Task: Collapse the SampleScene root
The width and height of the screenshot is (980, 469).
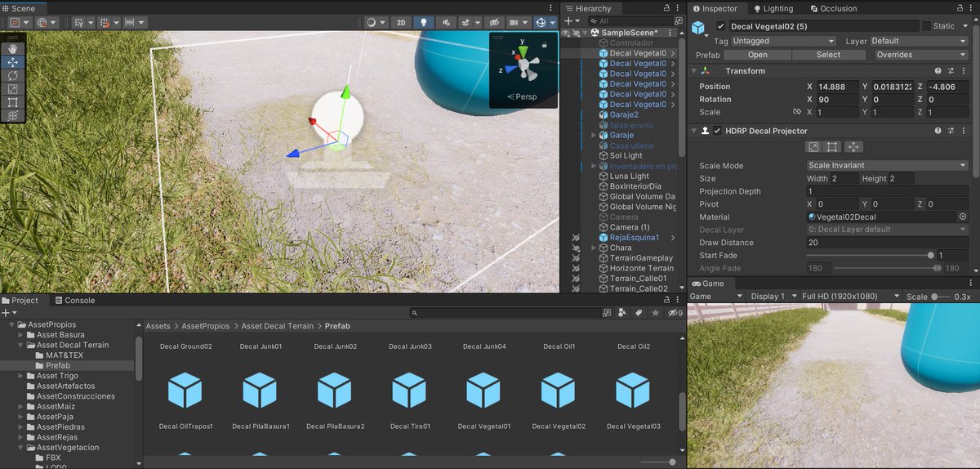Action: point(585,33)
